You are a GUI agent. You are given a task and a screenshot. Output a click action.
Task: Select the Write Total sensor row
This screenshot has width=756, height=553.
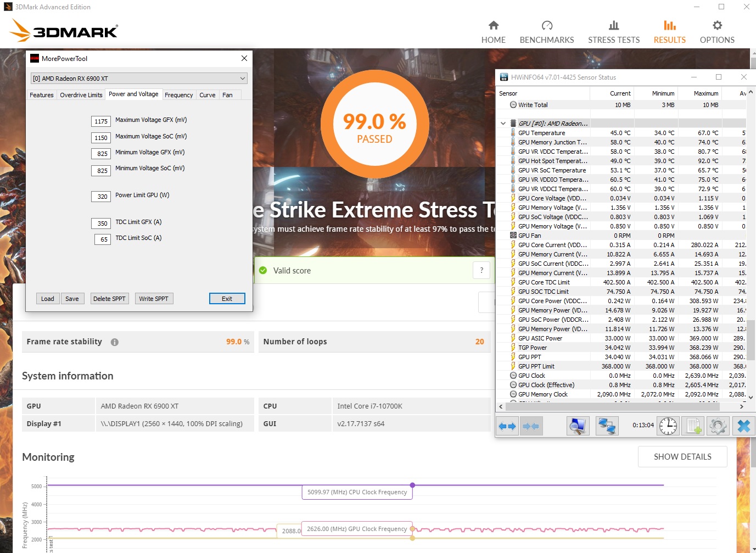pos(621,105)
